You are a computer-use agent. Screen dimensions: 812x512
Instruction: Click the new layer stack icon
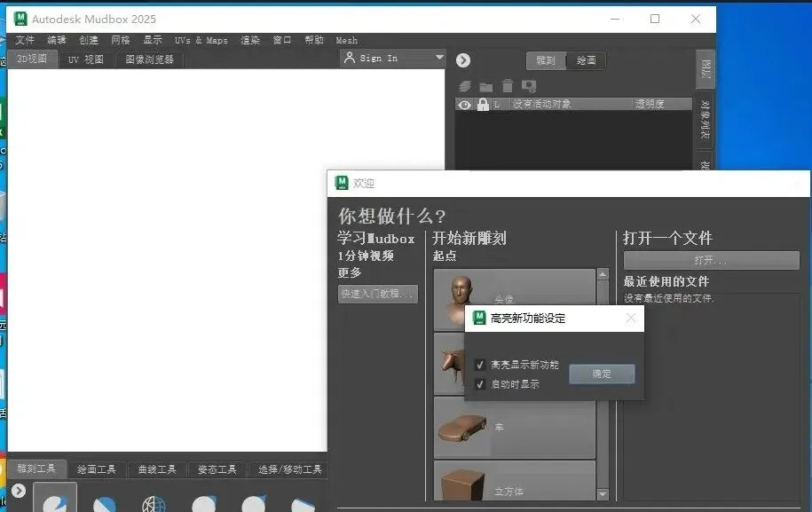[x=464, y=86]
